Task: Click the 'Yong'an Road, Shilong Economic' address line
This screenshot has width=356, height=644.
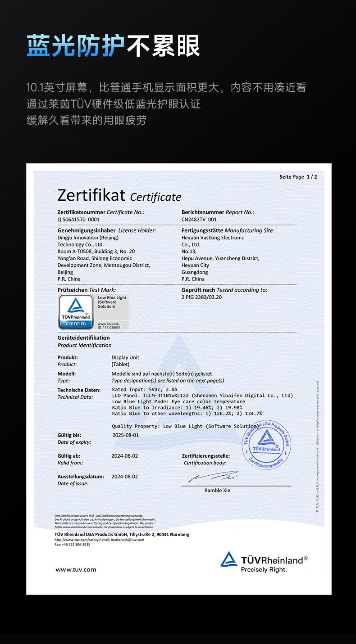Action: [x=95, y=258]
